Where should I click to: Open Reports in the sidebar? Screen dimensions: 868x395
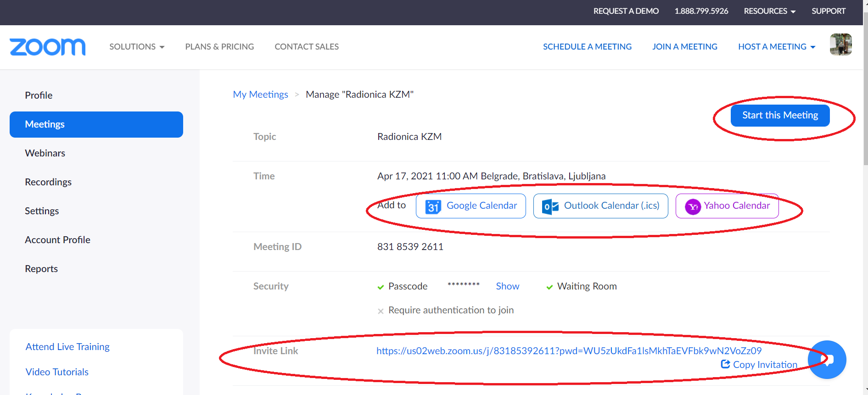96,269
